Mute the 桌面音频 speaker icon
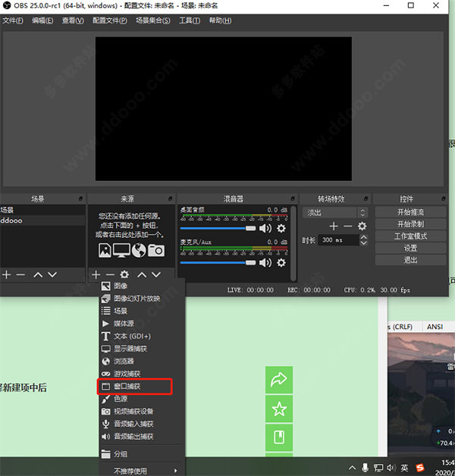455x476 pixels. pos(265,228)
